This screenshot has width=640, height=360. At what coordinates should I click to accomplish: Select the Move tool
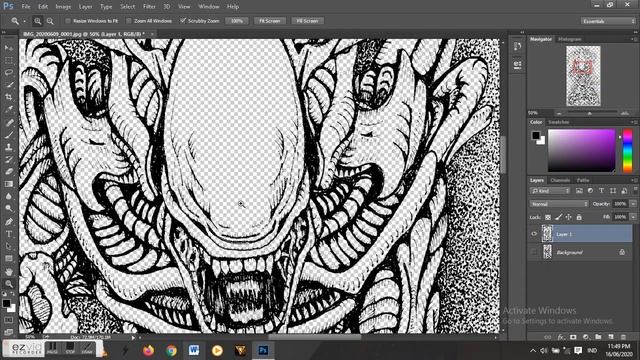(x=9, y=48)
